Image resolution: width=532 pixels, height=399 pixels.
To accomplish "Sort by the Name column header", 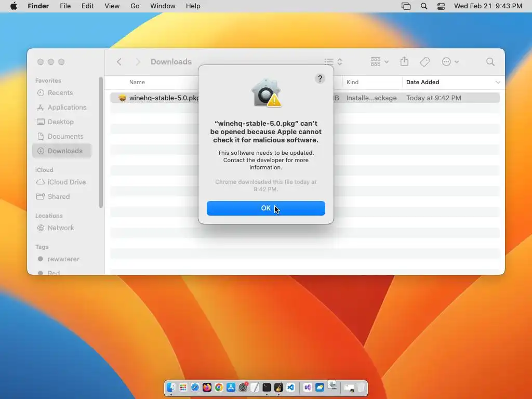I will click(137, 82).
